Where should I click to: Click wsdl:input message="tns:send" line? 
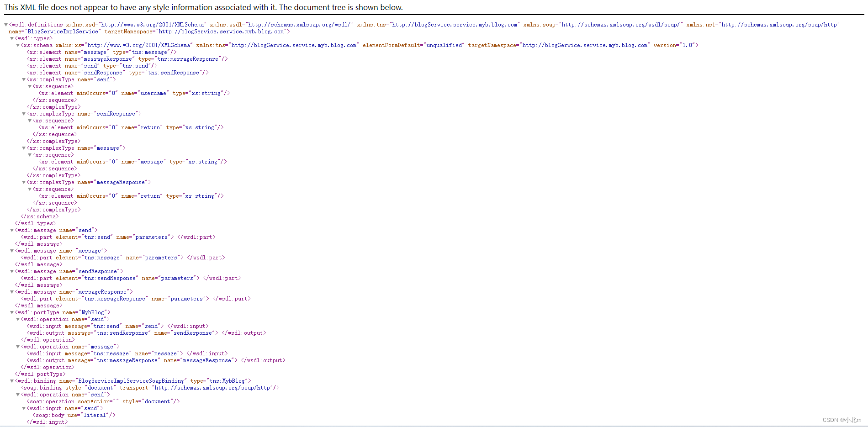(117, 326)
